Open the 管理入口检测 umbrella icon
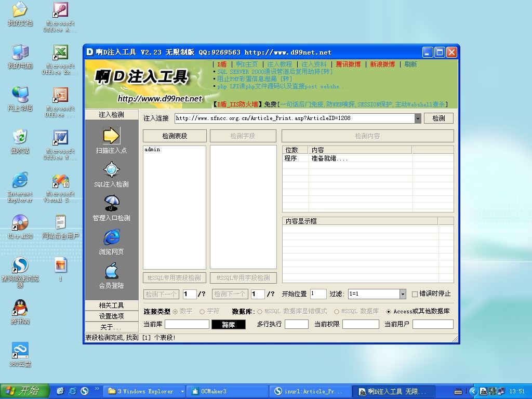 [111, 203]
